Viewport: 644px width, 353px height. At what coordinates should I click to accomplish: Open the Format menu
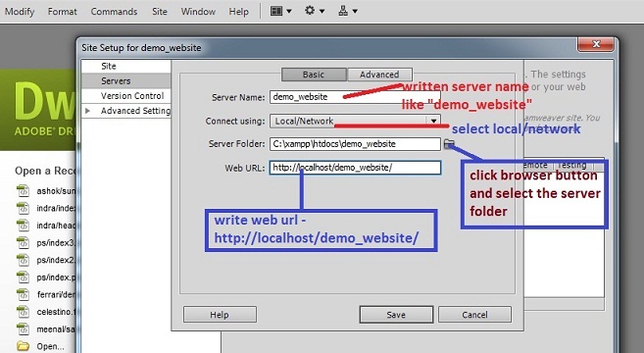pos(62,12)
